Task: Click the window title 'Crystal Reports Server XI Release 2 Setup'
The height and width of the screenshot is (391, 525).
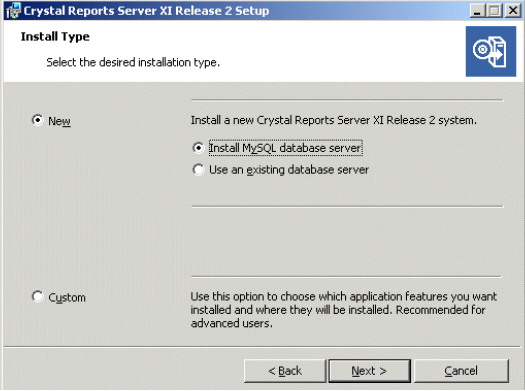Action: point(146,11)
